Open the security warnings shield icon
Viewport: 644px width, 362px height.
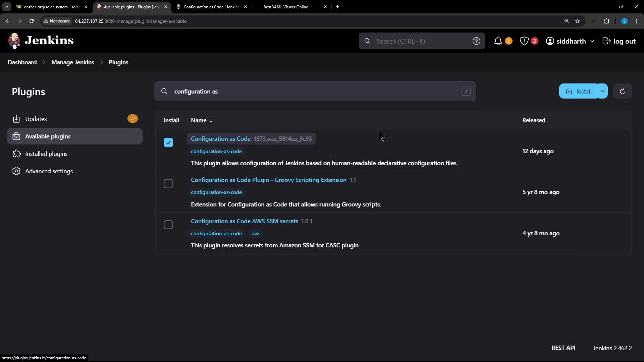pos(524,41)
